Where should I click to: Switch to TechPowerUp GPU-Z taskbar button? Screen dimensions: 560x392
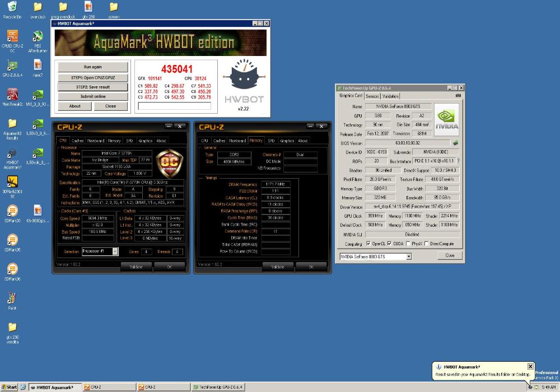point(218,388)
